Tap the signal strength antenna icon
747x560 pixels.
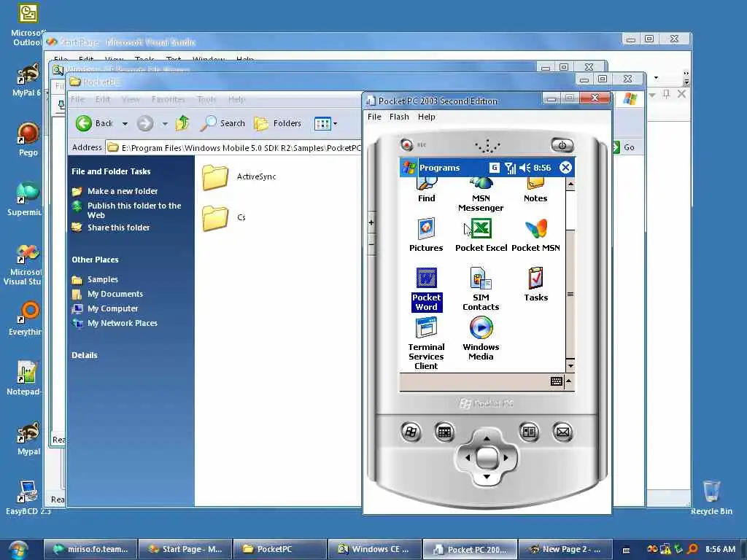(x=510, y=168)
